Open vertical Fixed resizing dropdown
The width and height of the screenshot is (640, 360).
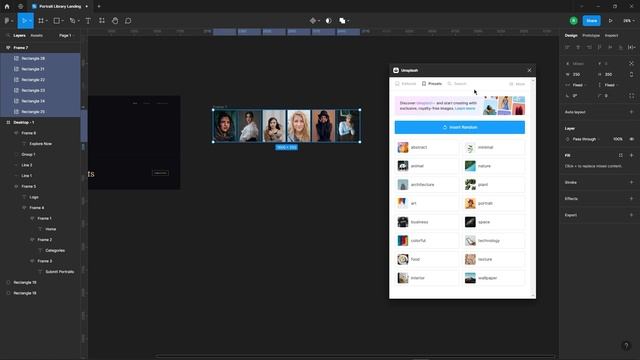pyautogui.click(x=611, y=85)
